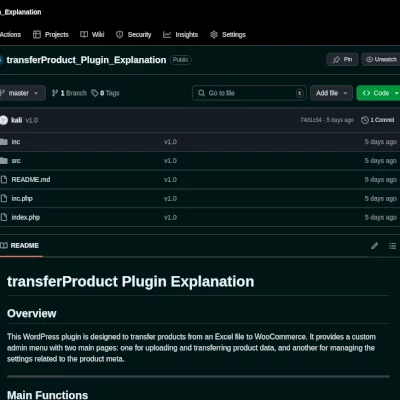This screenshot has height=400, width=400.
Task: Click the pin icon
Action: (336, 60)
